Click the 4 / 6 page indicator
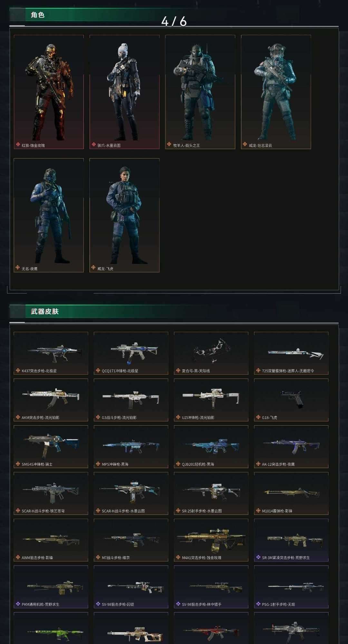348x644 pixels. click(x=174, y=22)
